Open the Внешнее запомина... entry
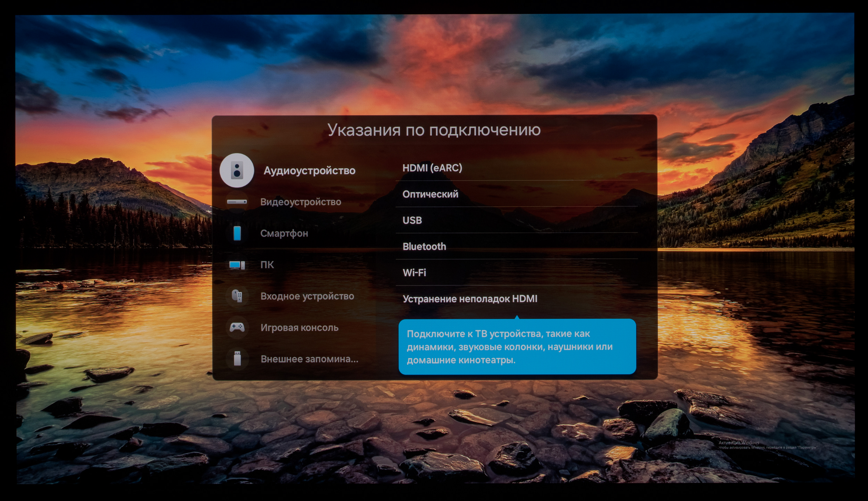This screenshot has height=501, width=868. (x=309, y=359)
